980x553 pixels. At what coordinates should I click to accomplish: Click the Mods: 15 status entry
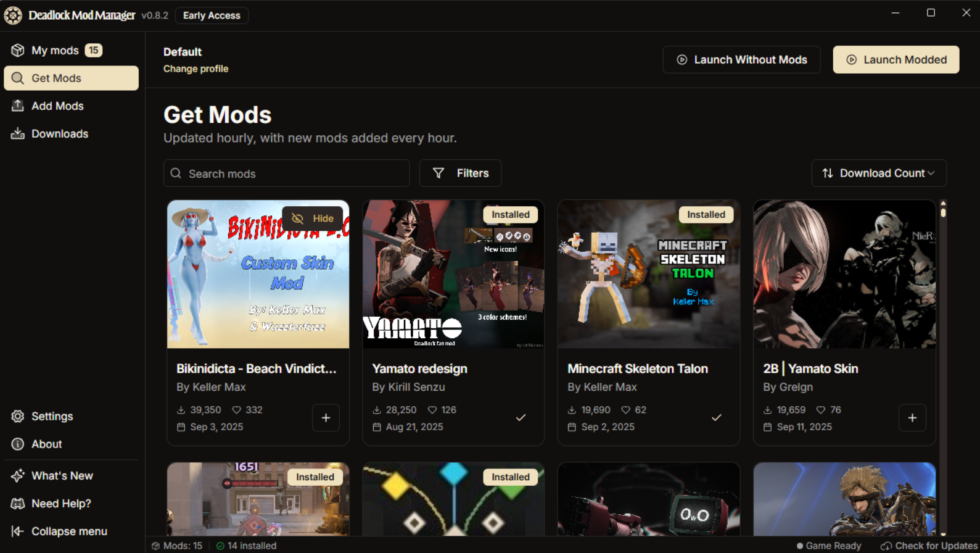(177, 546)
